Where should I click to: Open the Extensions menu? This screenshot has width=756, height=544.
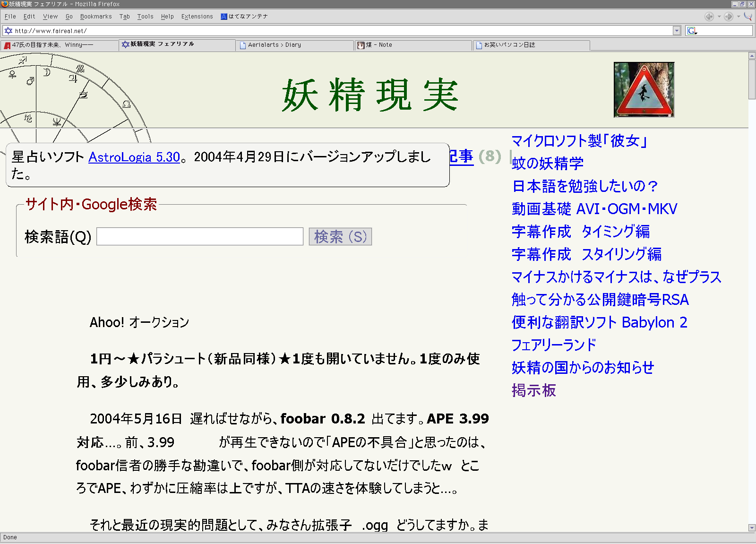click(197, 17)
